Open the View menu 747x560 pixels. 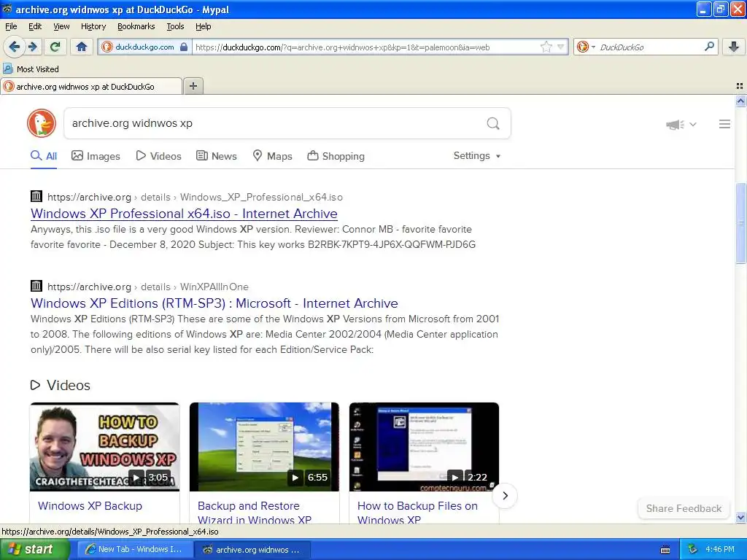(61, 26)
